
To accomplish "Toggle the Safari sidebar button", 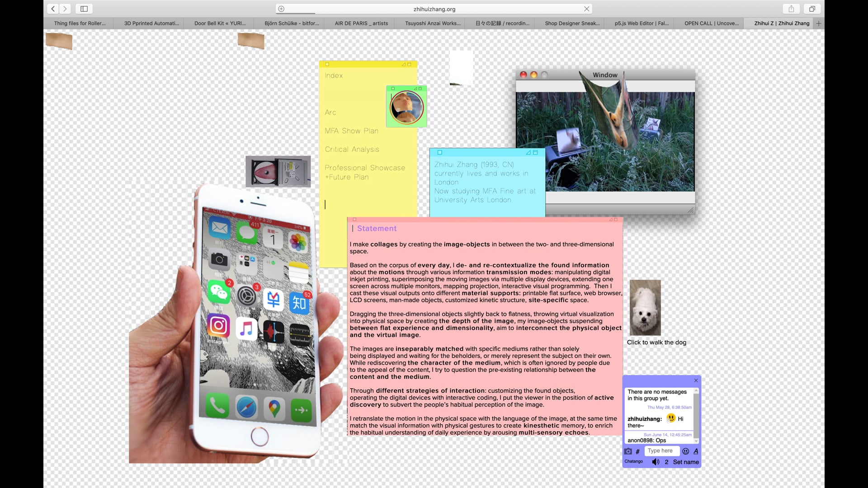I will pos(84,9).
